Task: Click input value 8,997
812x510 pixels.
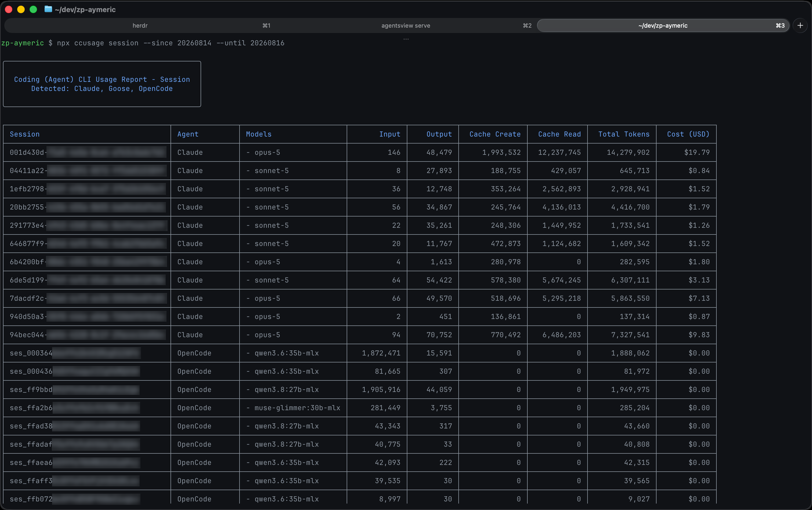Action: point(390,499)
